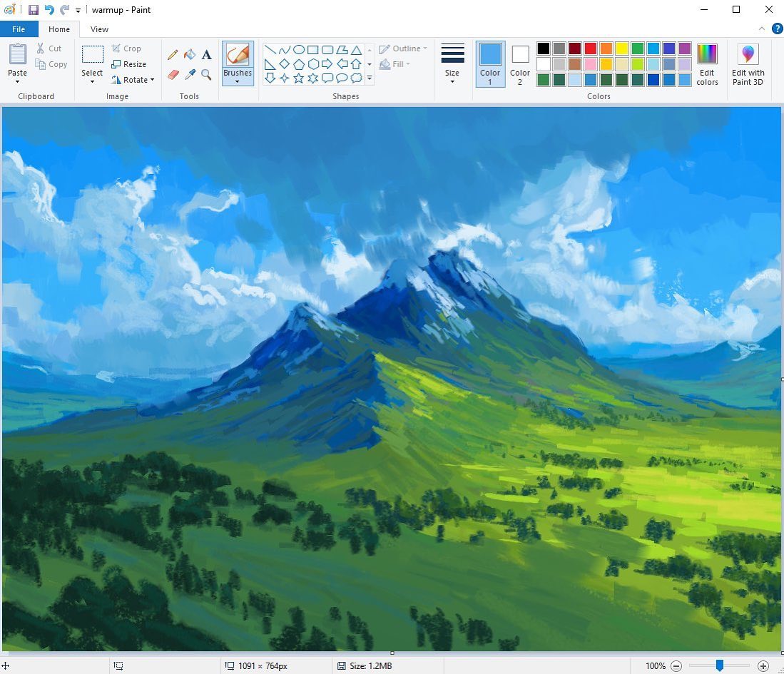Pick the black color swatch

[544, 48]
